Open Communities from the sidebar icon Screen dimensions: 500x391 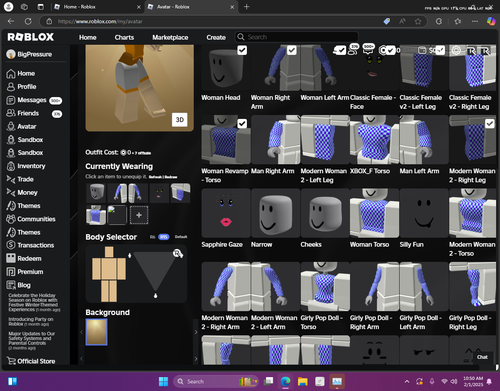coord(11,219)
